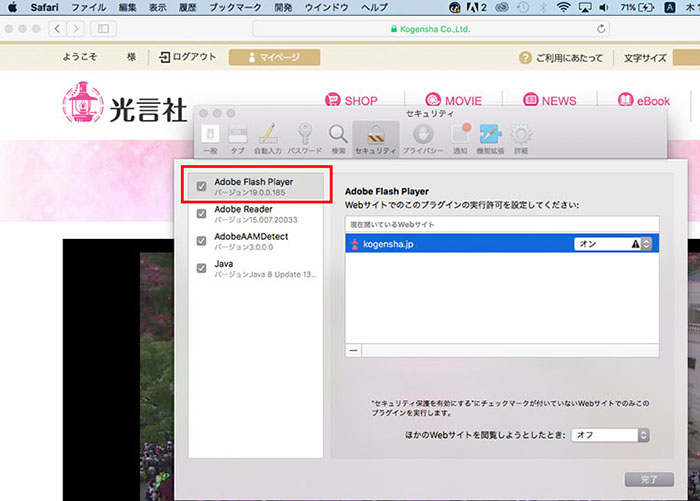Open the SHOP navigation link
This screenshot has height=501, width=700.
pos(351,100)
